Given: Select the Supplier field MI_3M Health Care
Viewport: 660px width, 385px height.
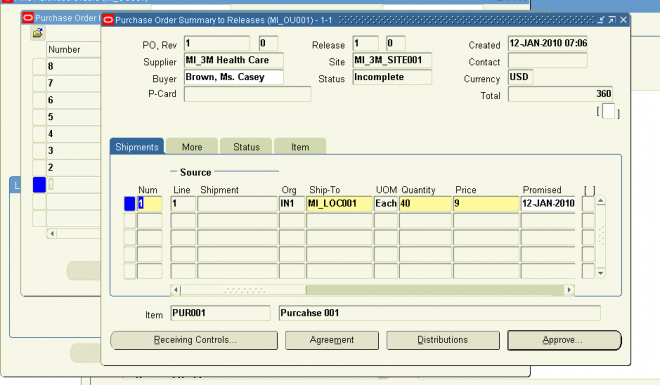Looking at the screenshot, I should click(234, 60).
